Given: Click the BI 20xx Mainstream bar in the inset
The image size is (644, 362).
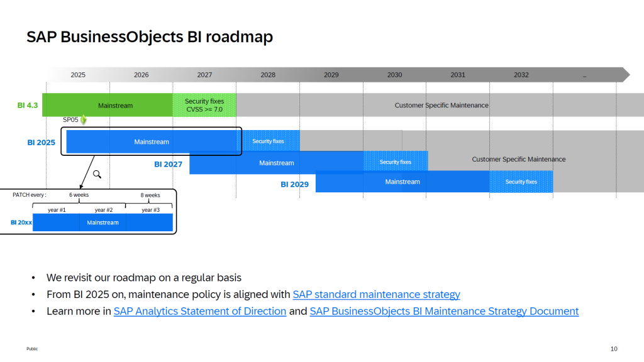Looking at the screenshot, I should pyautogui.click(x=103, y=222).
